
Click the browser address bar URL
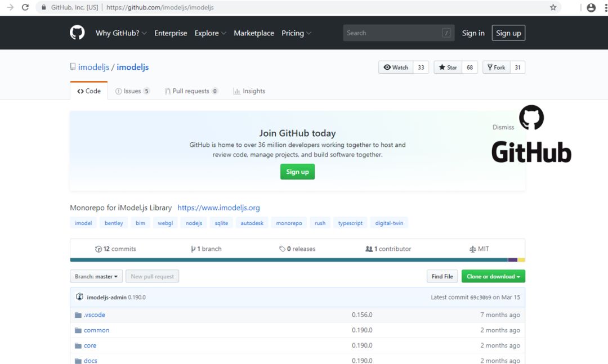pos(160,7)
